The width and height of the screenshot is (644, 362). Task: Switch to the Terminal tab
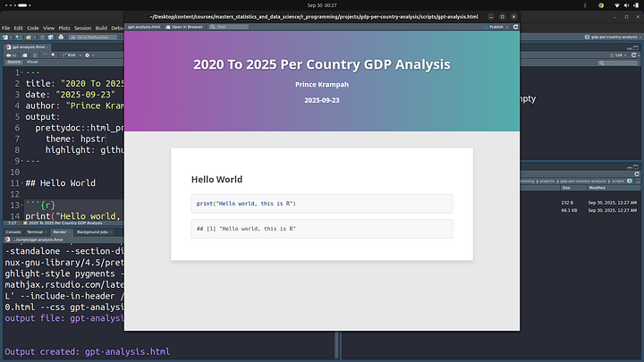35,232
